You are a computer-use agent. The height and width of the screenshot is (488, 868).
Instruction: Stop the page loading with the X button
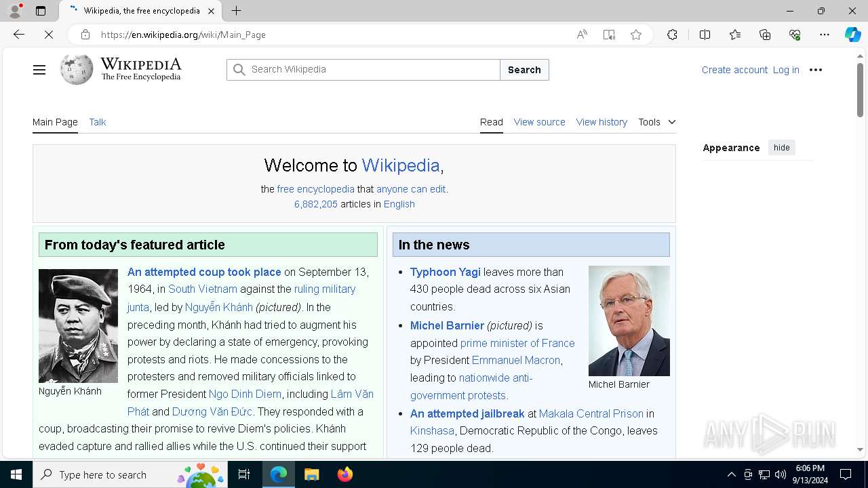(x=49, y=35)
